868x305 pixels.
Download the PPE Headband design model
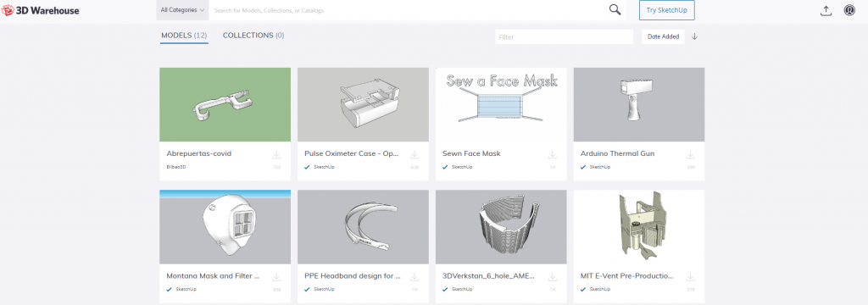point(414,277)
